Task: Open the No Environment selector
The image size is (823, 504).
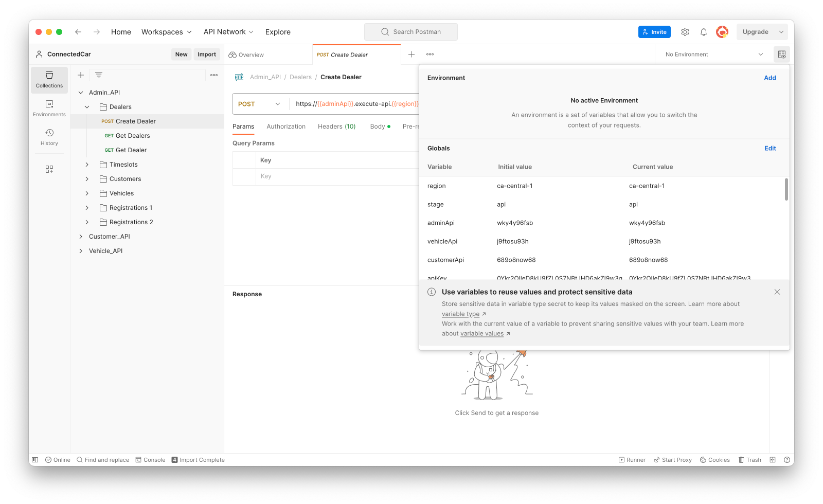Action: 714,55
